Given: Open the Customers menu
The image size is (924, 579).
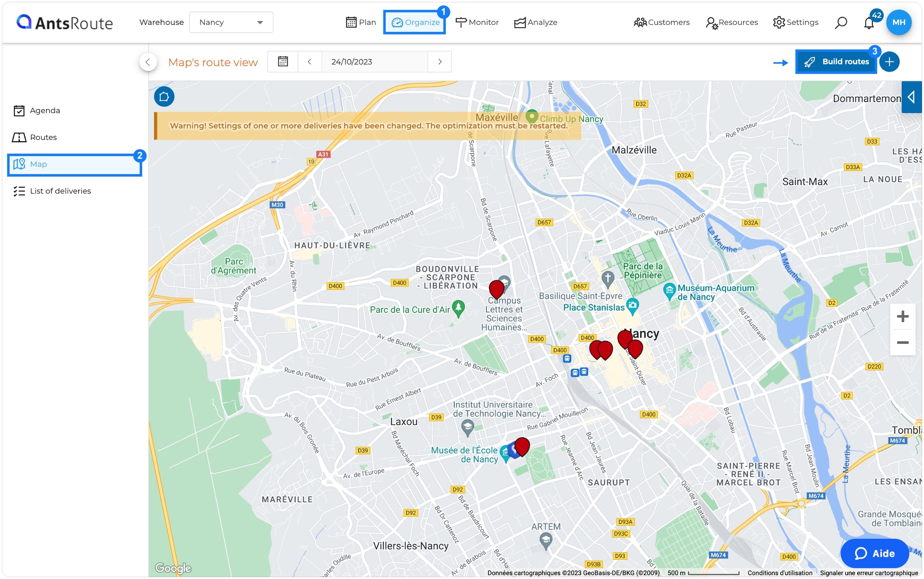Looking at the screenshot, I should pos(661,22).
